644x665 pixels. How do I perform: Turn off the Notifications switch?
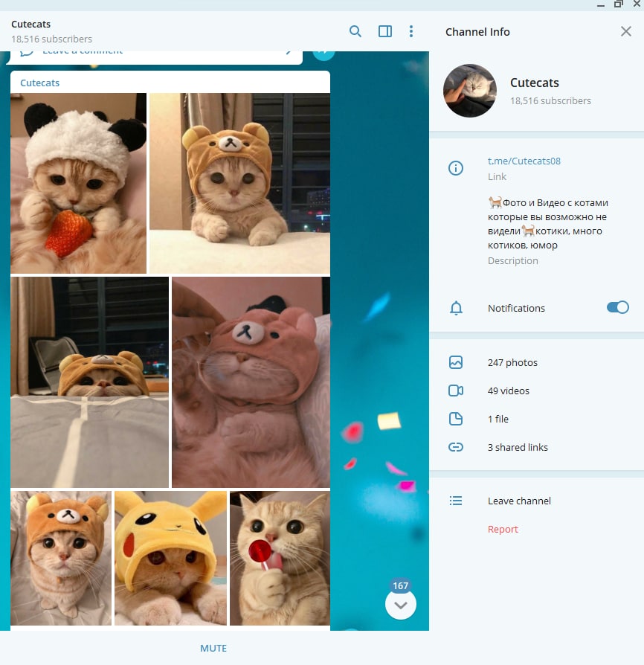618,307
